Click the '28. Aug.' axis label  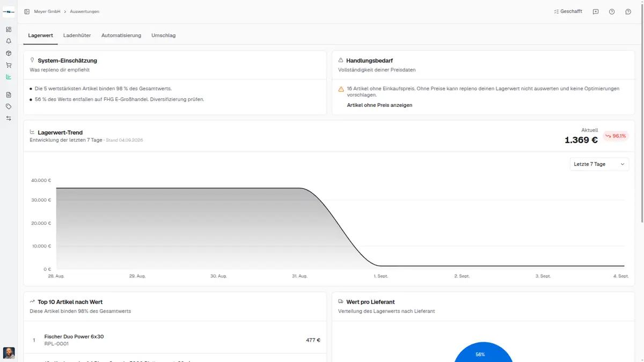pos(56,276)
